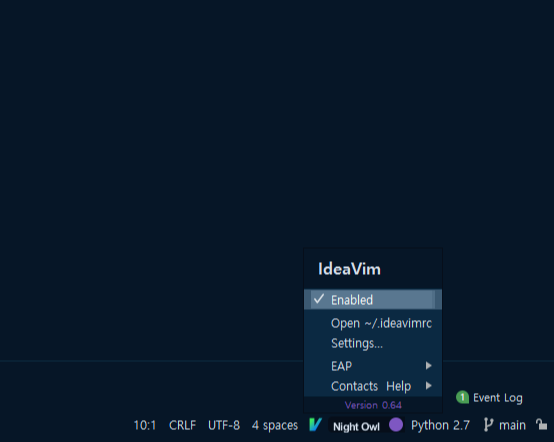554x442 pixels.
Task: Expand the EAP submenu
Action: (373, 366)
